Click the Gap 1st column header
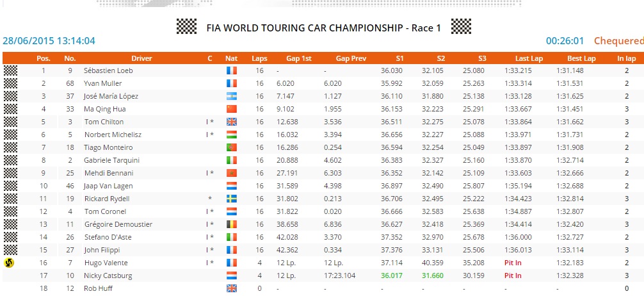This screenshot has width=644, height=296. 298,58
